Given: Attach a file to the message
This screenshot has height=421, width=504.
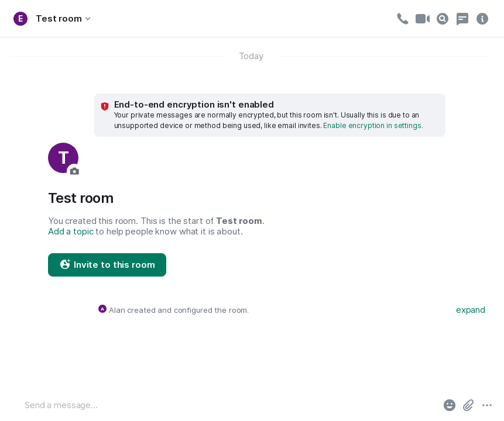Looking at the screenshot, I should [468, 405].
